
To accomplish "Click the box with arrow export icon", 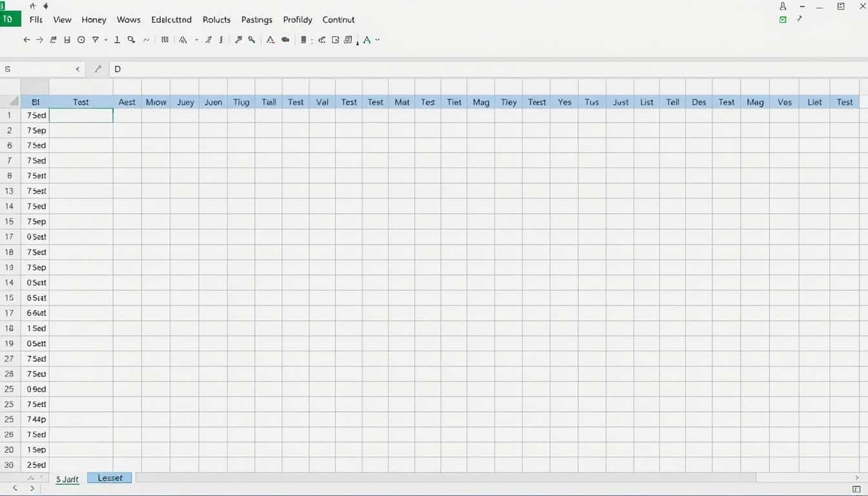I will click(x=335, y=40).
